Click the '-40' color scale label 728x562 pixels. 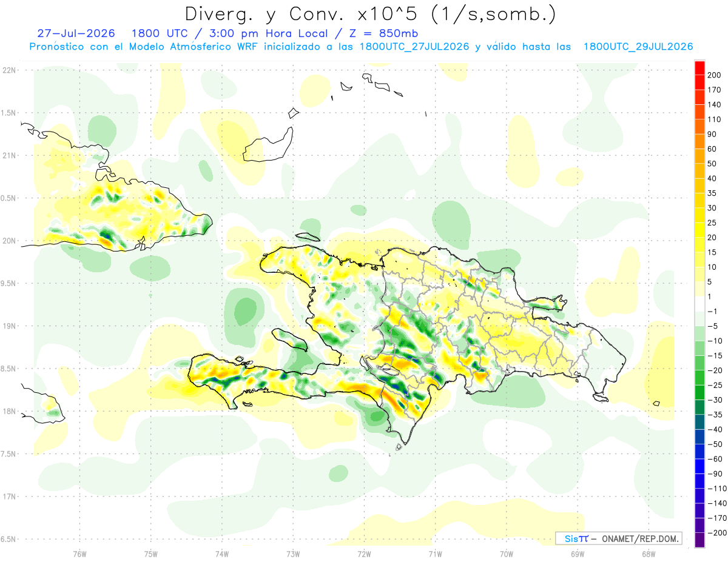click(714, 430)
